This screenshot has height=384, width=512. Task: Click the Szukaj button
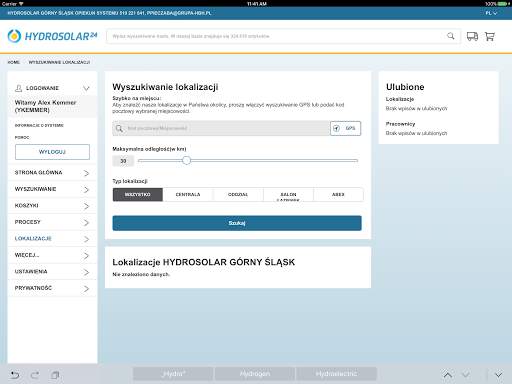pyautogui.click(x=237, y=223)
